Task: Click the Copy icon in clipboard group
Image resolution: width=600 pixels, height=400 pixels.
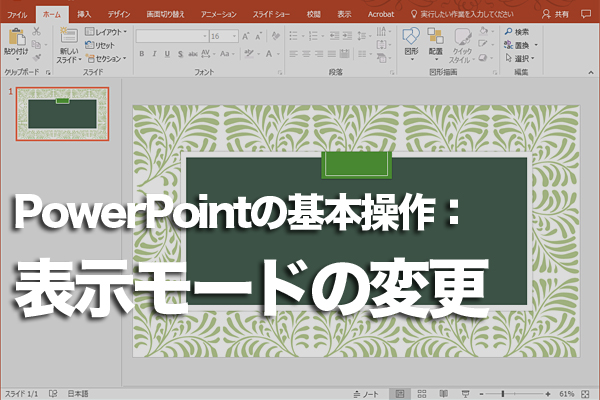Action: [36, 44]
